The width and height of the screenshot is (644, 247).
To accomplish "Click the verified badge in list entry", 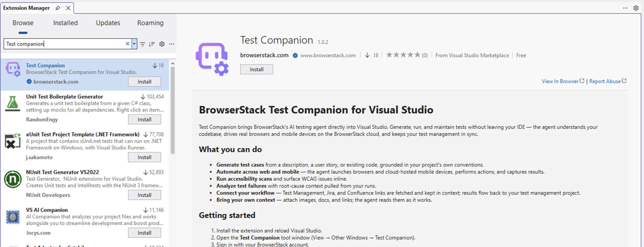I will (29, 81).
